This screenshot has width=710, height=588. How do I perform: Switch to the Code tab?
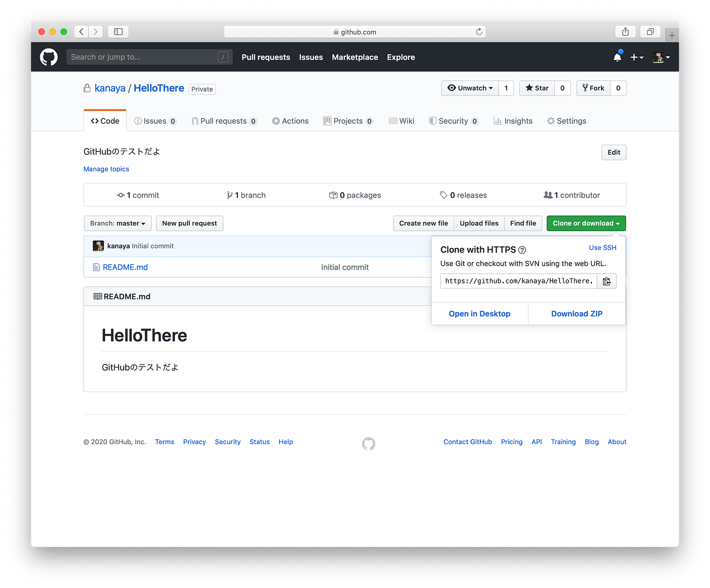pyautogui.click(x=105, y=121)
